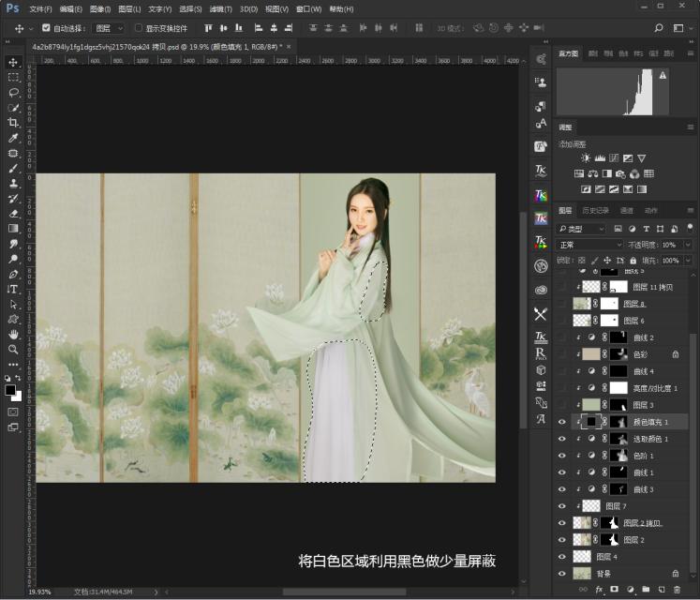Select the Crop tool

(13, 123)
